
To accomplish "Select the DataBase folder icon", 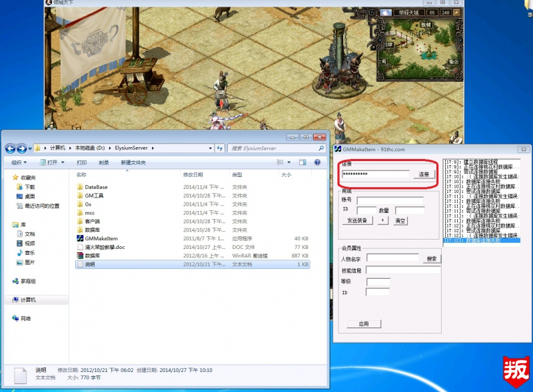I will tap(80, 187).
